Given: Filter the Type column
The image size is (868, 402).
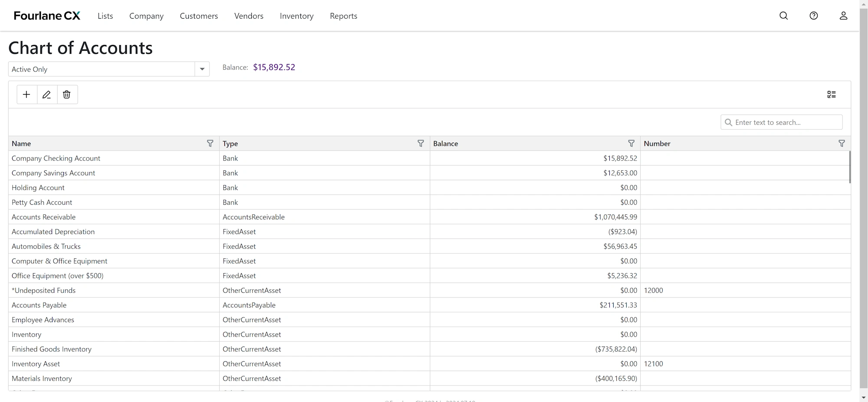Looking at the screenshot, I should click(x=421, y=144).
